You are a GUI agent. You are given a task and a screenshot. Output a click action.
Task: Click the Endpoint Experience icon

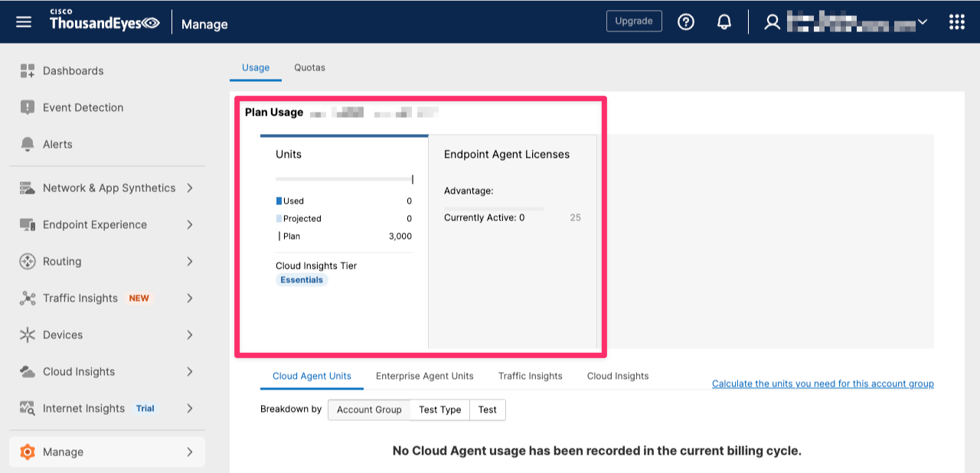point(28,225)
